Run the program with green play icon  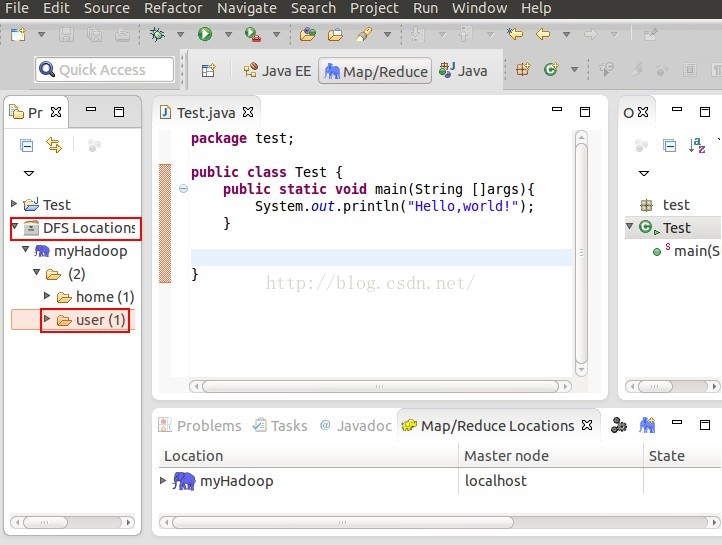point(205,34)
